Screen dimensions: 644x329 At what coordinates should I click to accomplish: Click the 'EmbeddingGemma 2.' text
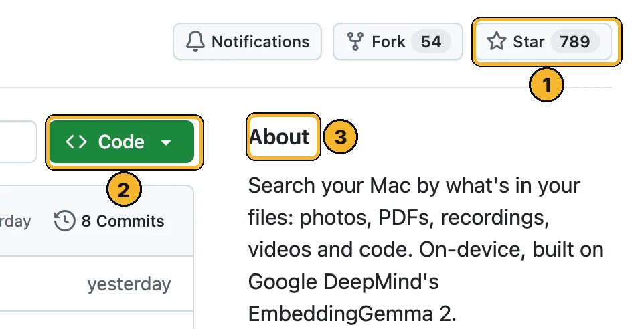[352, 314]
